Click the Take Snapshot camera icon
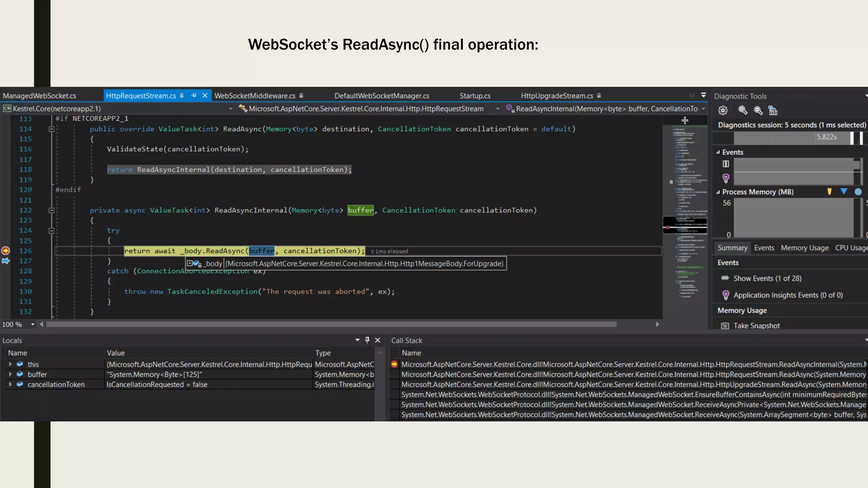868x488 pixels. point(725,326)
